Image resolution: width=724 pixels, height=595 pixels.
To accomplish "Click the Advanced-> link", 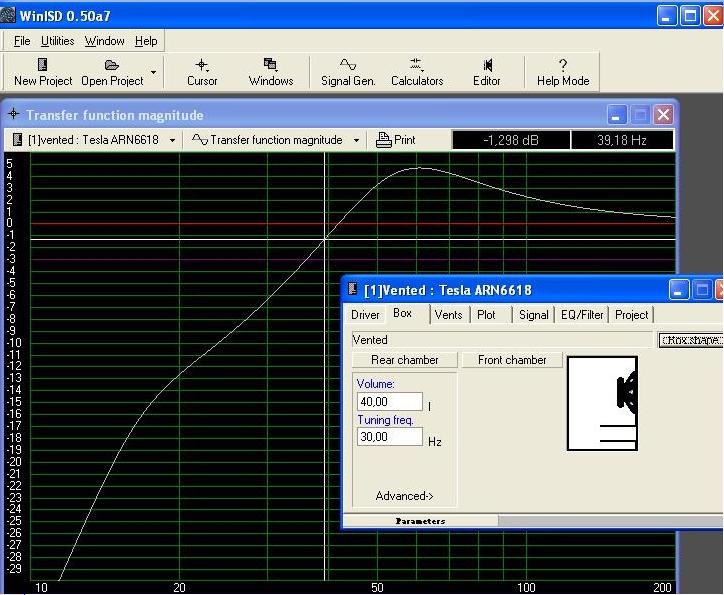I will (x=404, y=496).
